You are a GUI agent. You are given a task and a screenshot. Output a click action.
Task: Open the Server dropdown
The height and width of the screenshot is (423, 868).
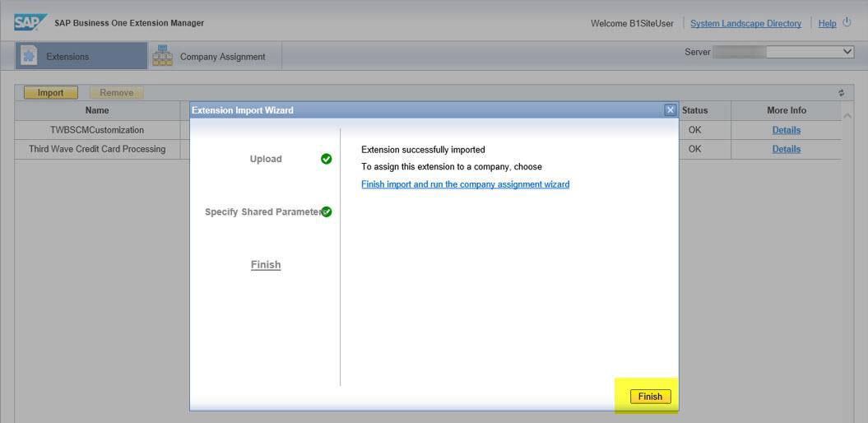click(784, 52)
